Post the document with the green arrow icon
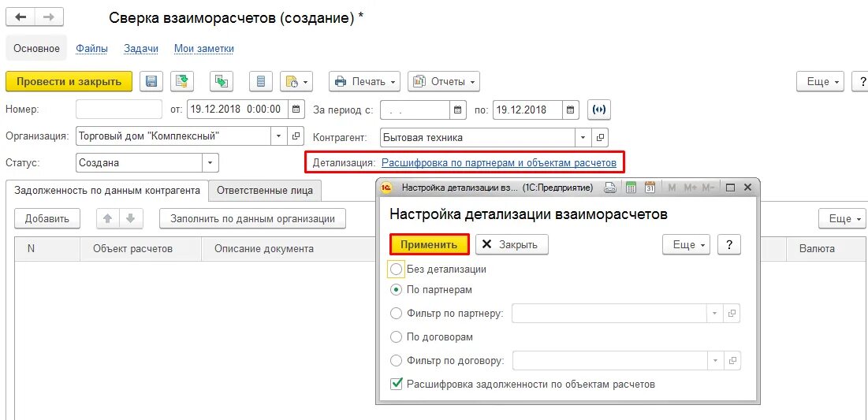868x420 pixels. [x=181, y=81]
